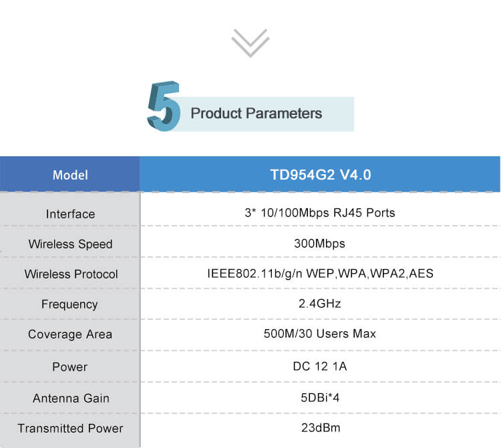Click the 500M/30 Users Max value

click(x=320, y=334)
